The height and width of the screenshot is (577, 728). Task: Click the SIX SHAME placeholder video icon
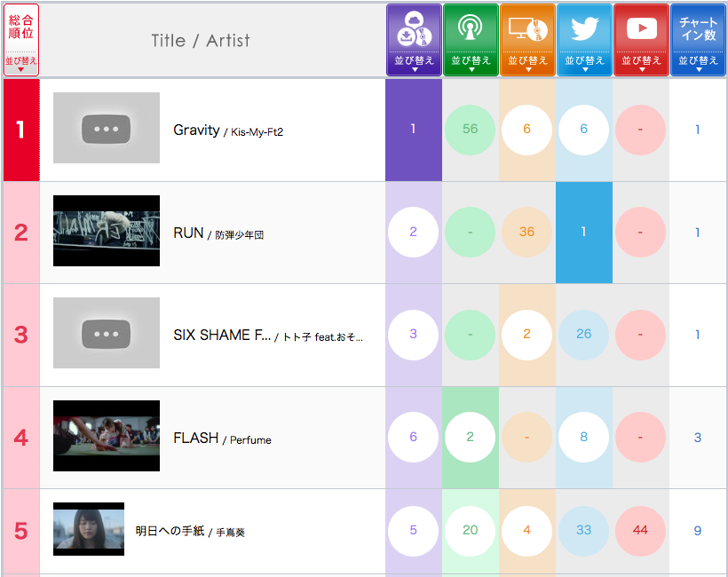[107, 334]
